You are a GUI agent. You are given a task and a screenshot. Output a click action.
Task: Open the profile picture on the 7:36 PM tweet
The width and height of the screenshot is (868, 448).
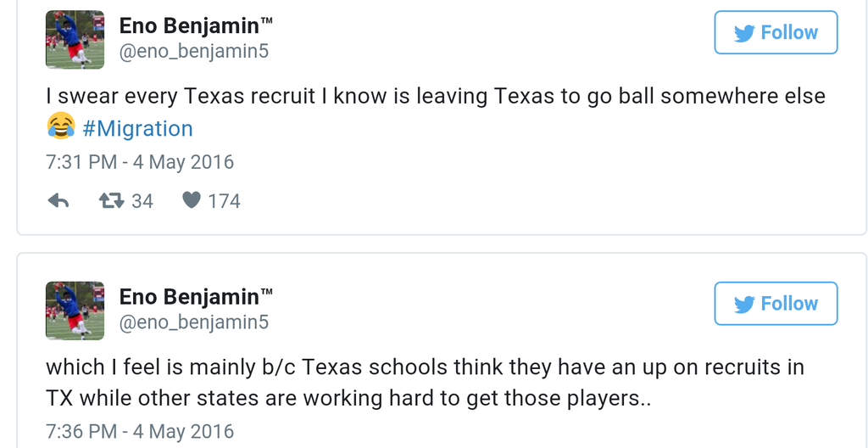click(75, 311)
